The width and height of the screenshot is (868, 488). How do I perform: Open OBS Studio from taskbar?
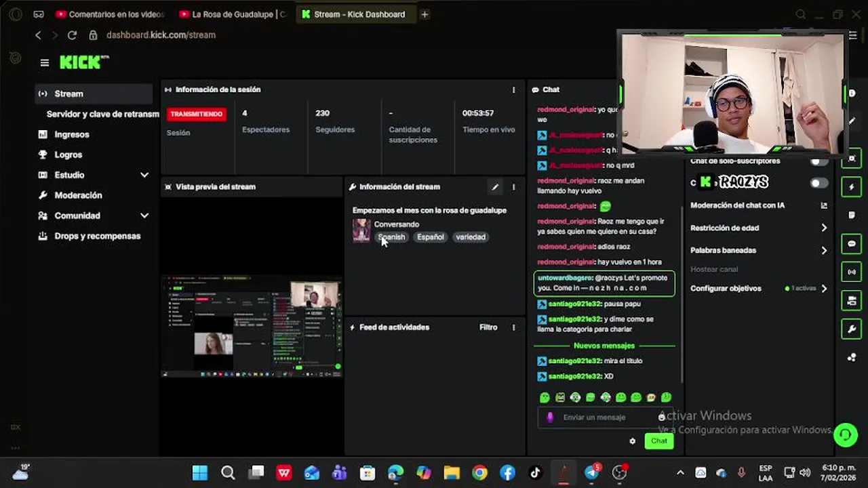tap(619, 473)
